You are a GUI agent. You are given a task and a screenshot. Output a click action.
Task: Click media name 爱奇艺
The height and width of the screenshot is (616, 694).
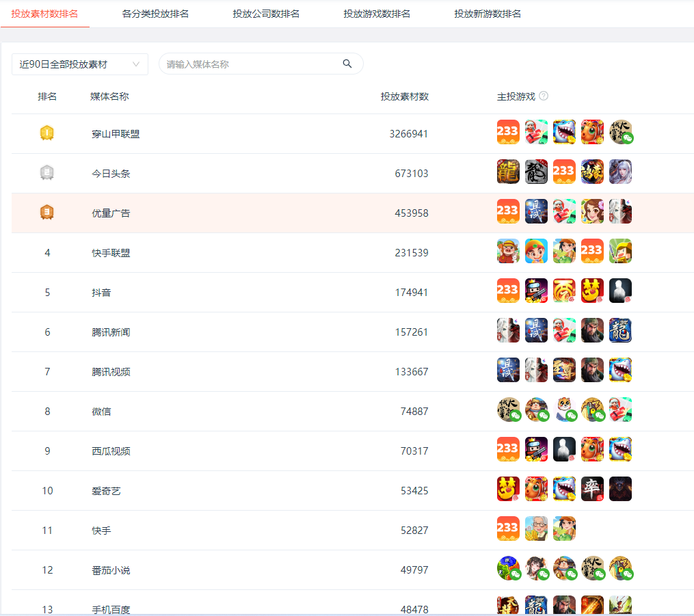click(106, 491)
